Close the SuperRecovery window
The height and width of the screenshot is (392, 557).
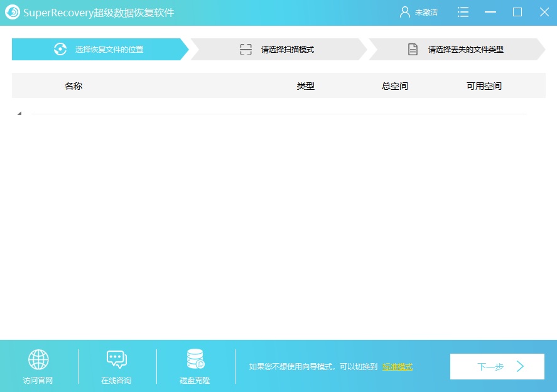pyautogui.click(x=544, y=12)
